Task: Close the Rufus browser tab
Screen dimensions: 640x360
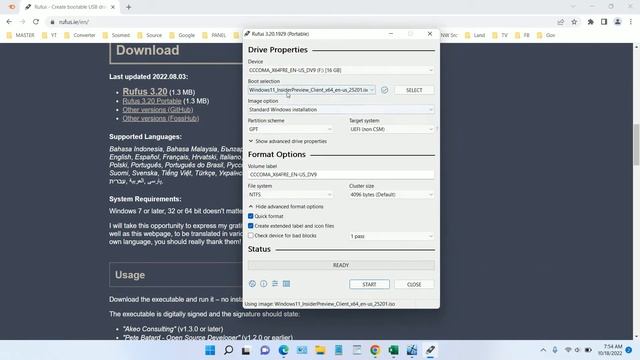Action: (113, 7)
